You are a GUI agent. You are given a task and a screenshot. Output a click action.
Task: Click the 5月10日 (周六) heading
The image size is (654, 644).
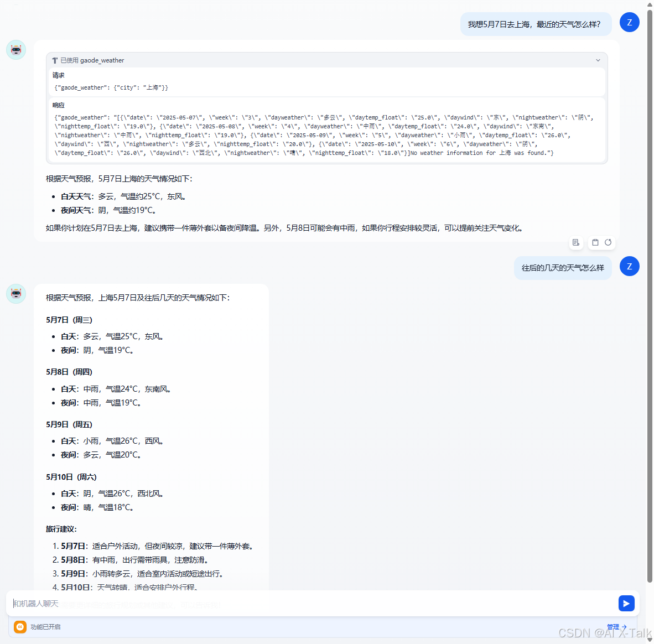coord(71,477)
